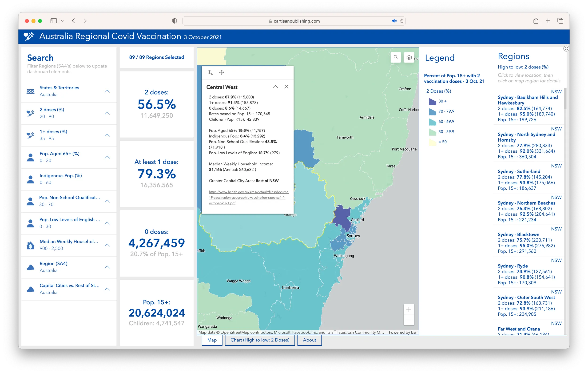Click the 60 - 69.9 legend color swatch
Viewport: 588px width, 373px height.
pos(433,122)
